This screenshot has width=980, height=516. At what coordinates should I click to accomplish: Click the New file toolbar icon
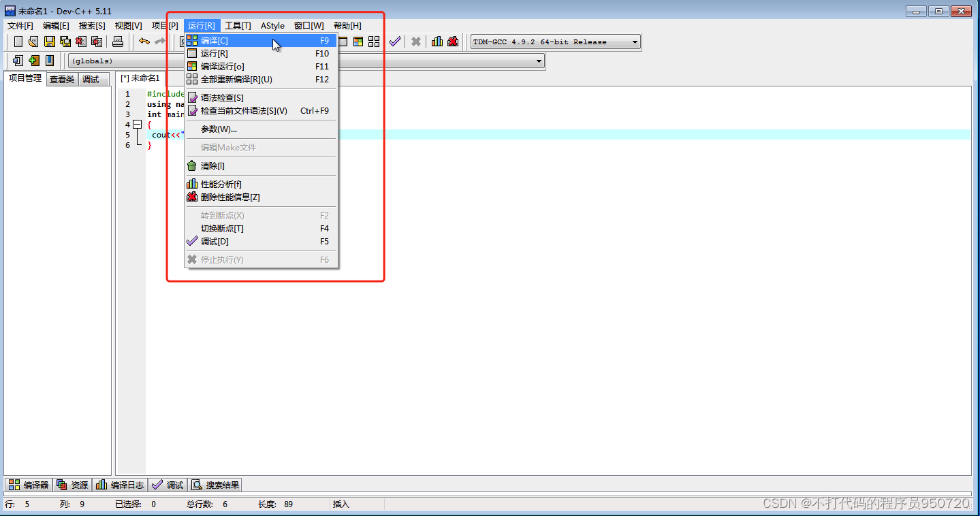tap(18, 42)
